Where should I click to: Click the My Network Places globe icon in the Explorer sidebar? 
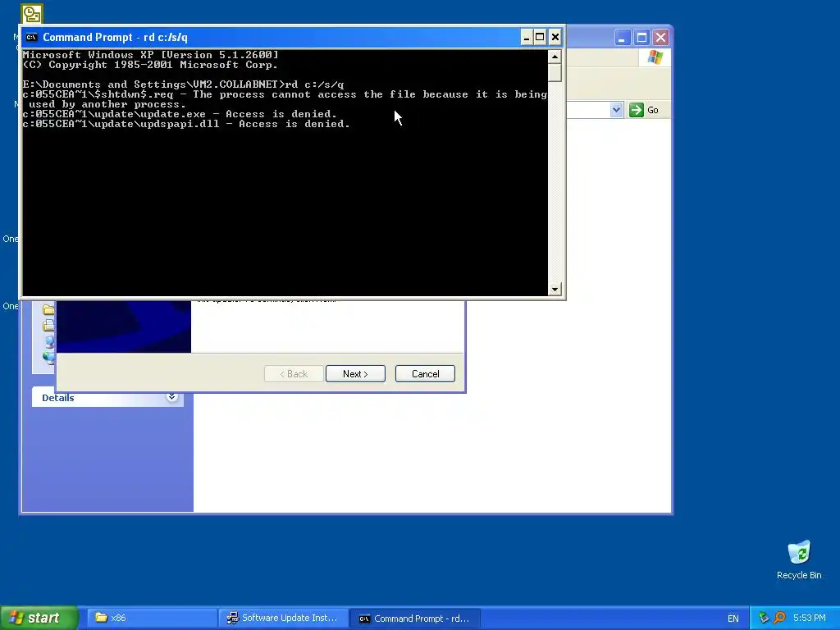point(48,358)
